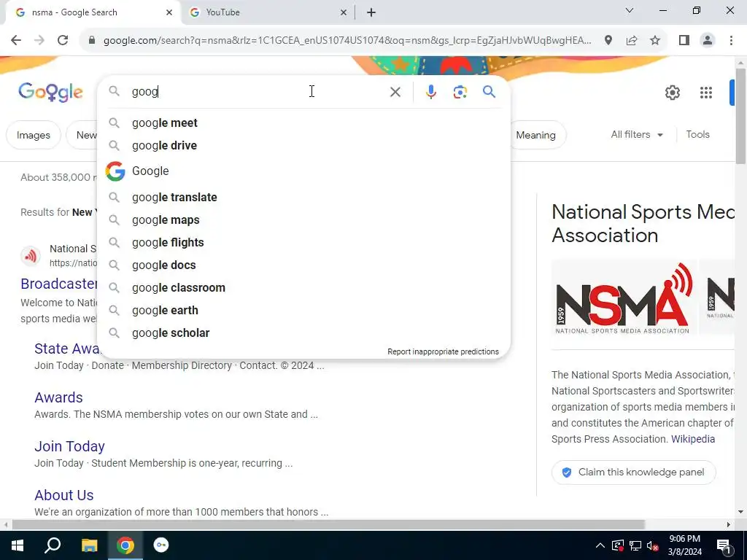Open search Tools
This screenshot has width=747, height=560.
tap(697, 135)
